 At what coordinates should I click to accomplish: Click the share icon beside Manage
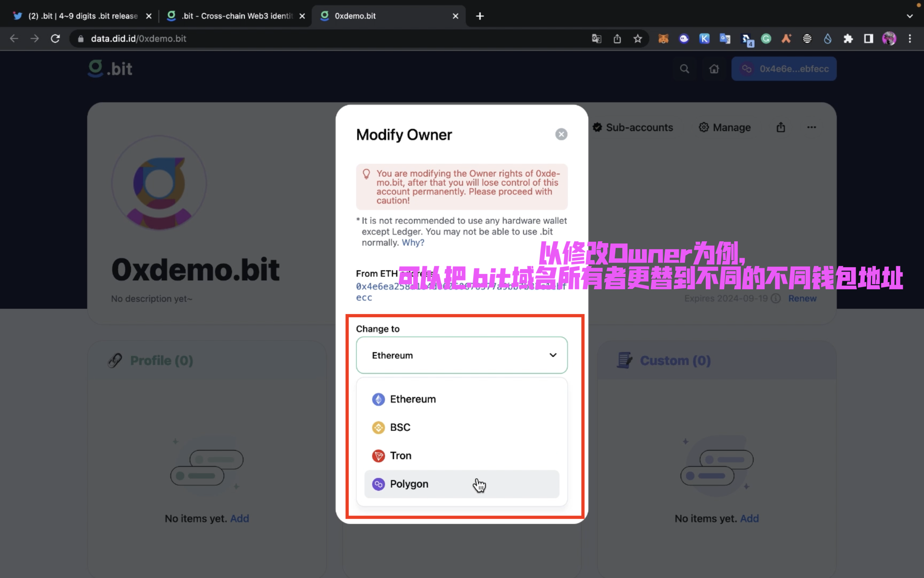point(780,127)
